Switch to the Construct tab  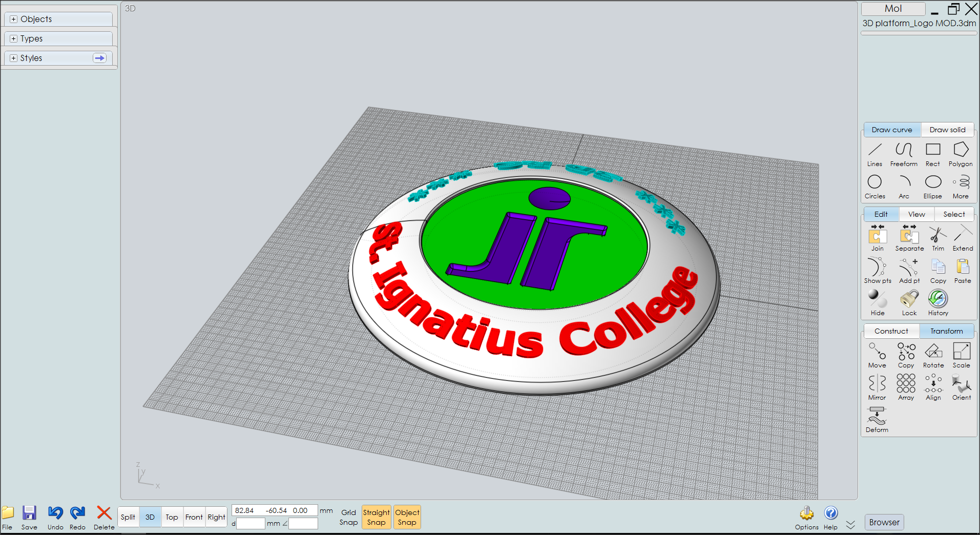click(x=891, y=331)
